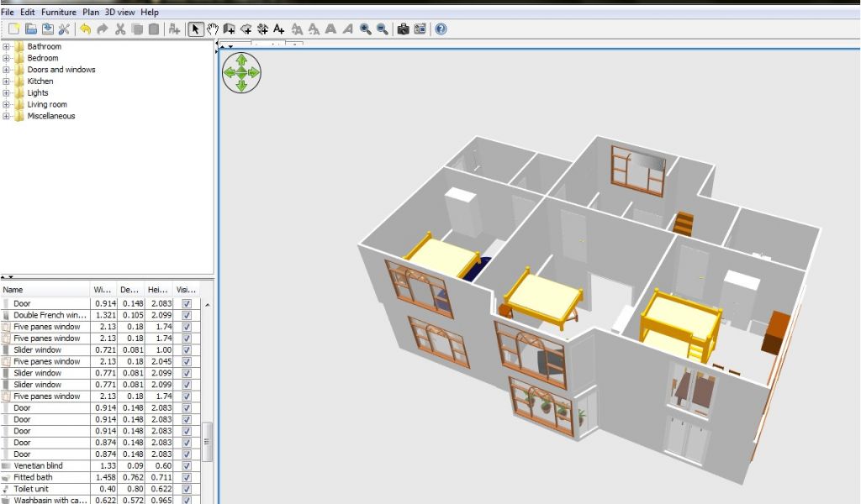
Task: Toggle visibility checkbox for Venetian blind
Action: 187,465
